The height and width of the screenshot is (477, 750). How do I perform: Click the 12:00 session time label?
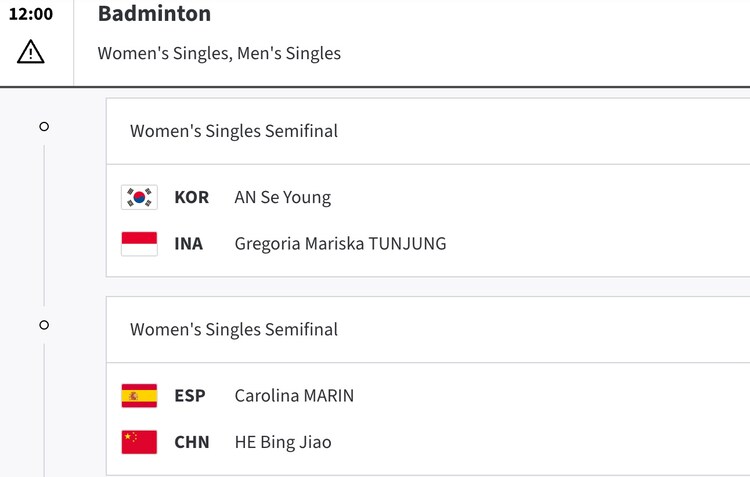coord(31,14)
